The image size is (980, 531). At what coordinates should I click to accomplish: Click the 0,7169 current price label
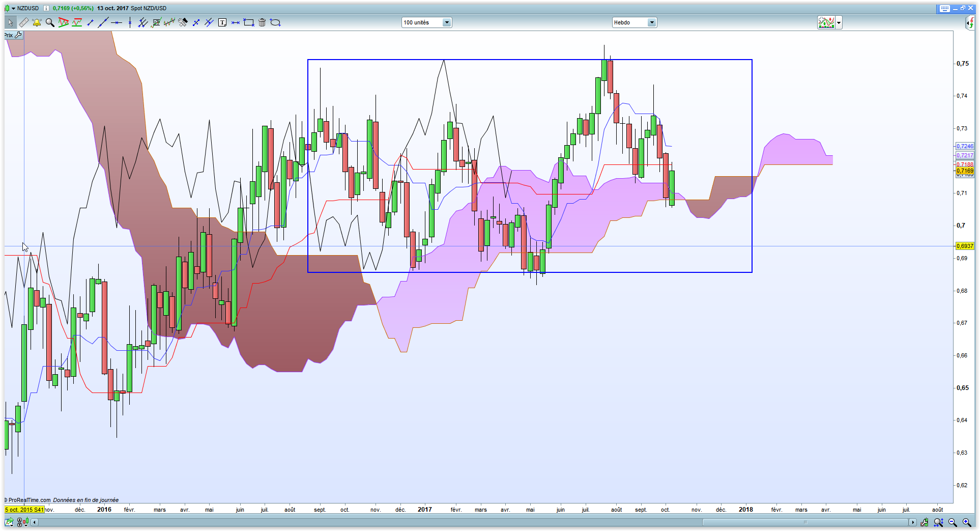coord(965,171)
